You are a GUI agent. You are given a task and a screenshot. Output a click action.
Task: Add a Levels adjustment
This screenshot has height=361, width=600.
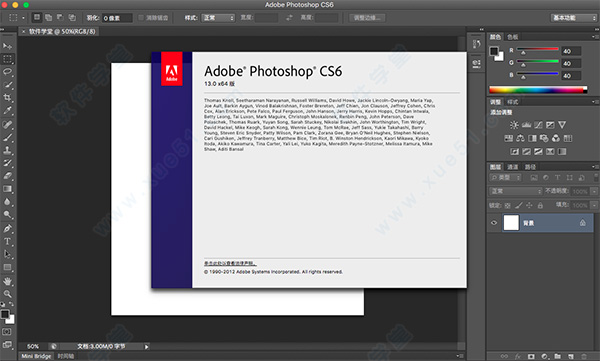tap(526, 125)
